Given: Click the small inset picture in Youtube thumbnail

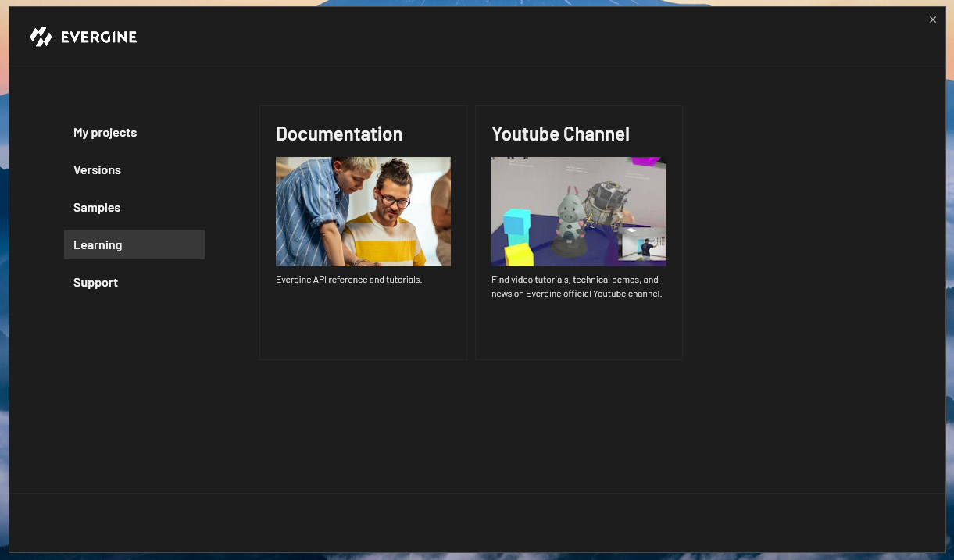Looking at the screenshot, I should (641, 246).
